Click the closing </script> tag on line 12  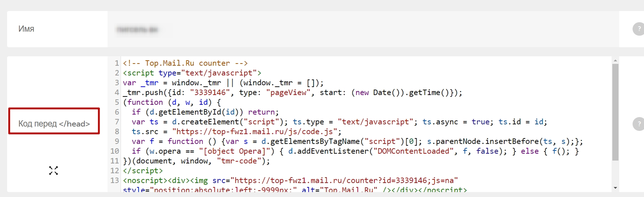[143, 171]
